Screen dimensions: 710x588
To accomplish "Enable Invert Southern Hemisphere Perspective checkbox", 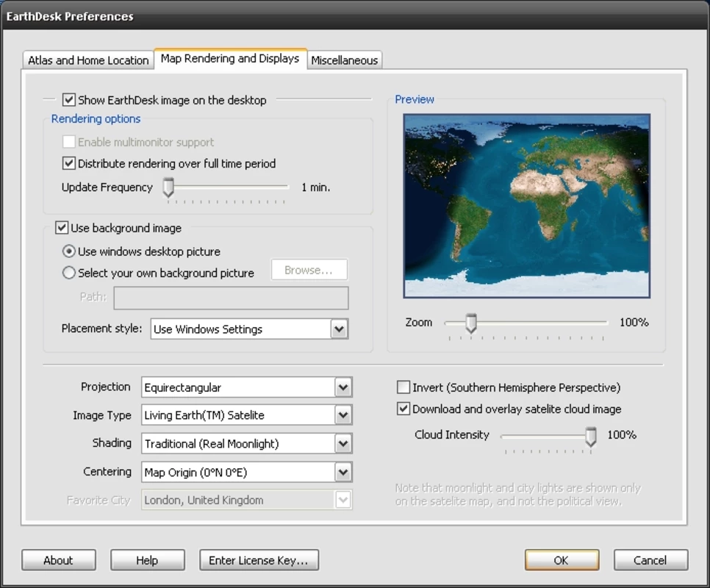I will pyautogui.click(x=403, y=387).
